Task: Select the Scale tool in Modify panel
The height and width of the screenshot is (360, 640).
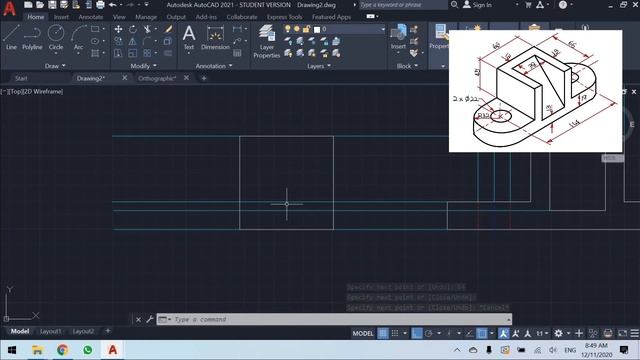Action: click(133, 53)
